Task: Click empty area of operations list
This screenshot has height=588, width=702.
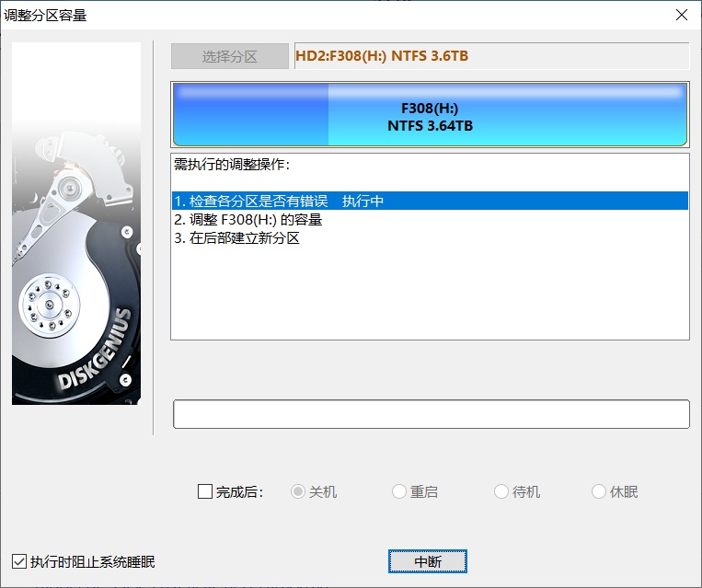Action: point(430,295)
